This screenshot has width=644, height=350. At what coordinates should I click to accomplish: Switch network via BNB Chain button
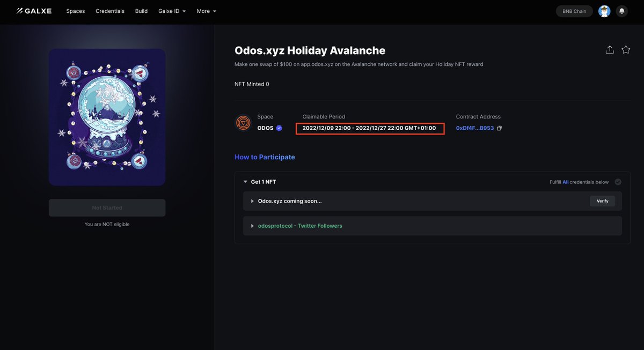click(x=574, y=11)
